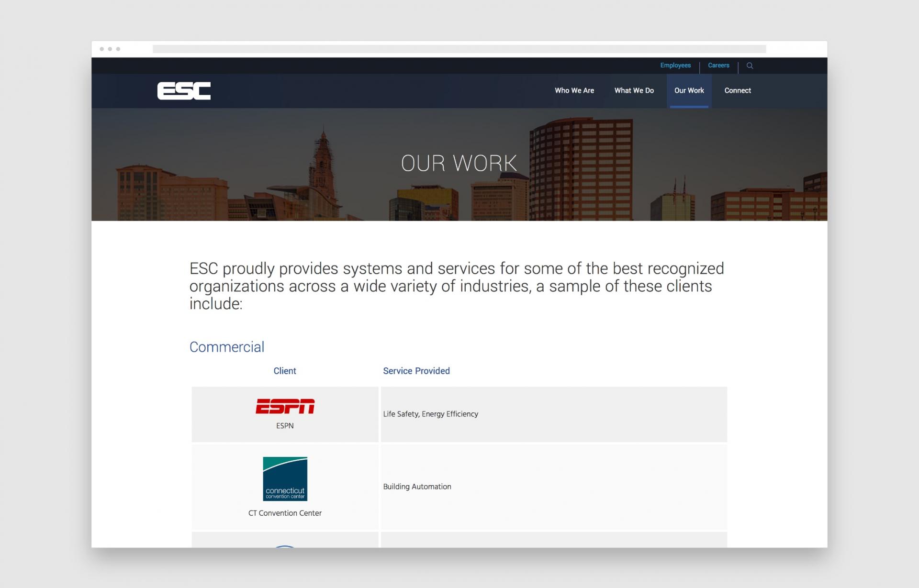The width and height of the screenshot is (919, 588).
Task: Click the OUR WORK banner heading
Action: coord(459,164)
